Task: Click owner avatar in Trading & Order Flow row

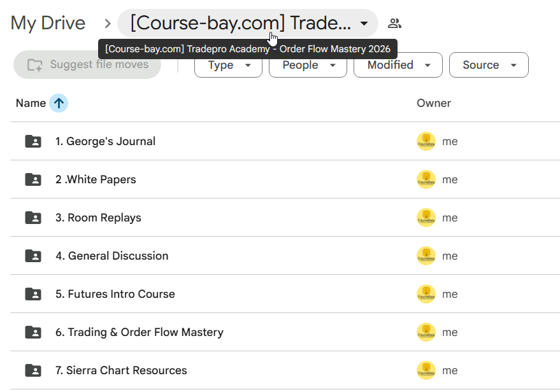Action: (x=426, y=332)
